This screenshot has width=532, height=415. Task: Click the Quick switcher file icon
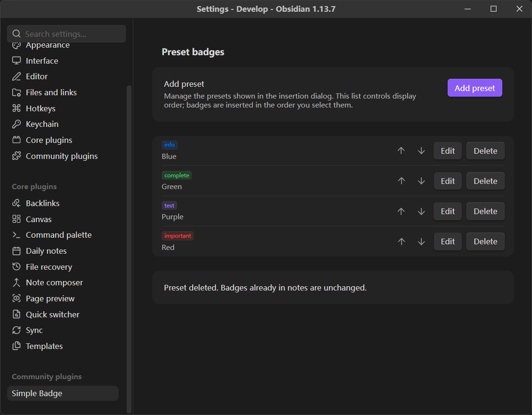pyautogui.click(x=16, y=314)
